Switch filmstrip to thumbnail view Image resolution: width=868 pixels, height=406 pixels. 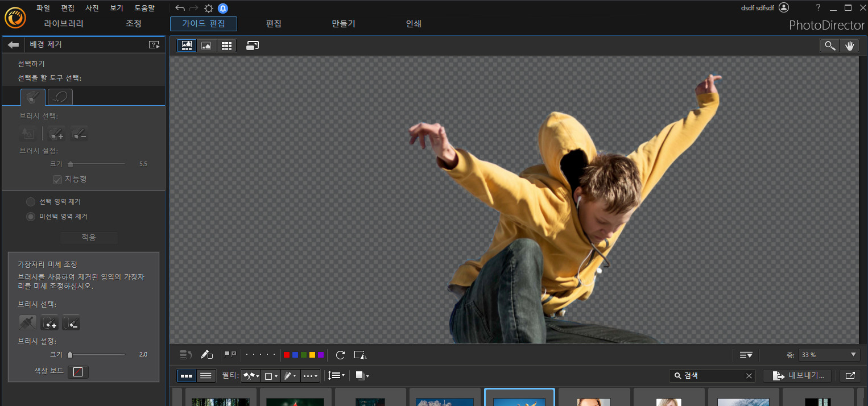[187, 375]
